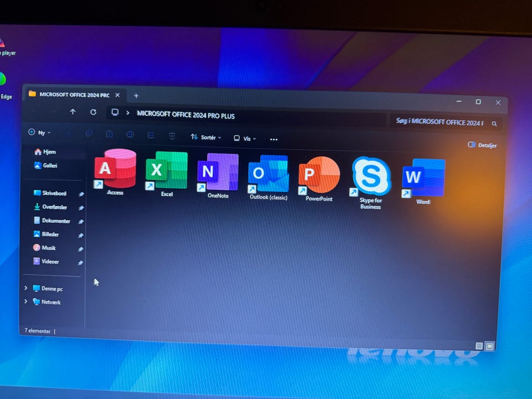
Task: Select Netværk in sidebar
Action: click(47, 301)
